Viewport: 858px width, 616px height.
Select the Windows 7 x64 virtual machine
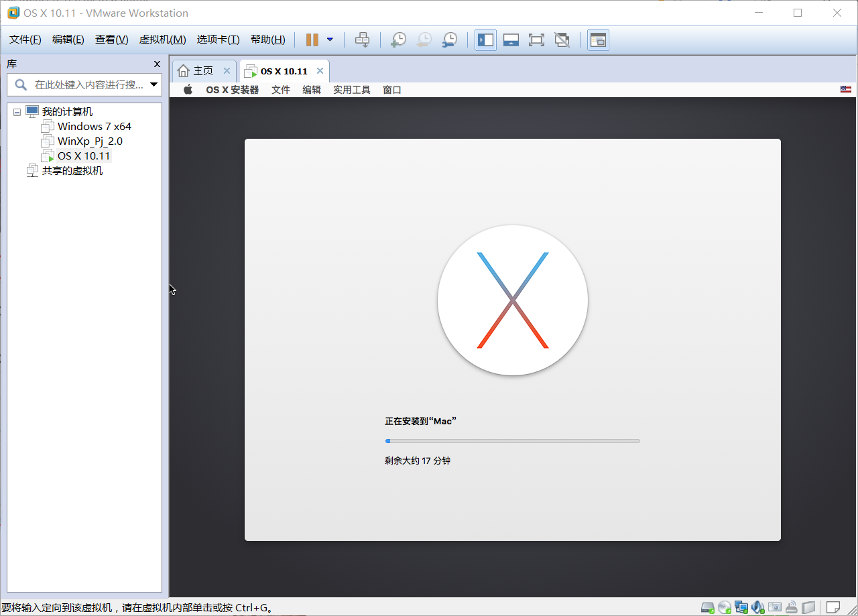(94, 126)
